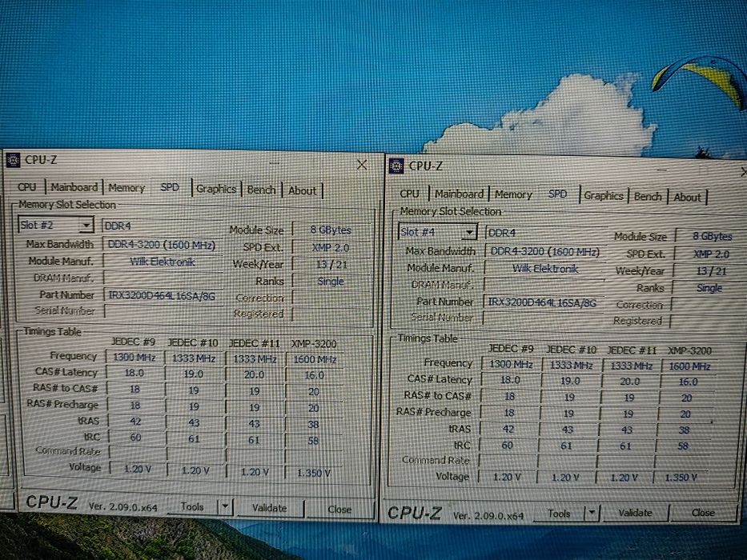Open the CPU tab in left CPU-Z window
Image resolution: width=747 pixels, height=560 pixels.
coord(26,187)
